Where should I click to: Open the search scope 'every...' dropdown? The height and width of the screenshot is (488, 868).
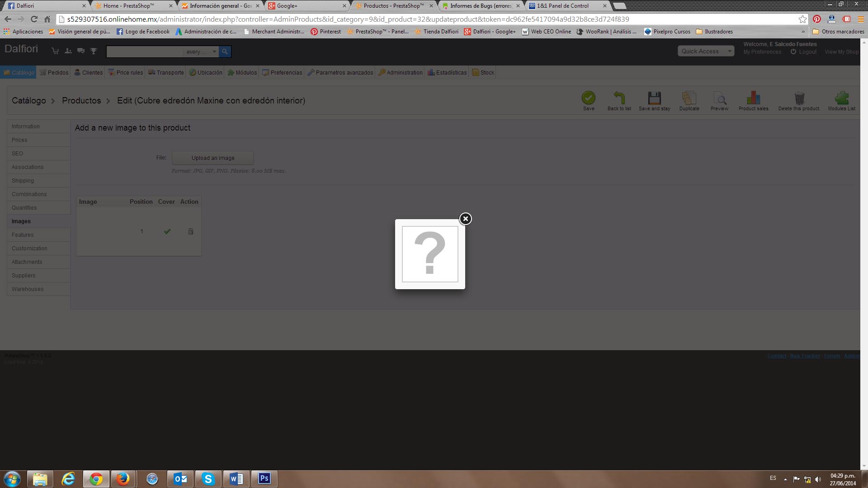(x=201, y=52)
